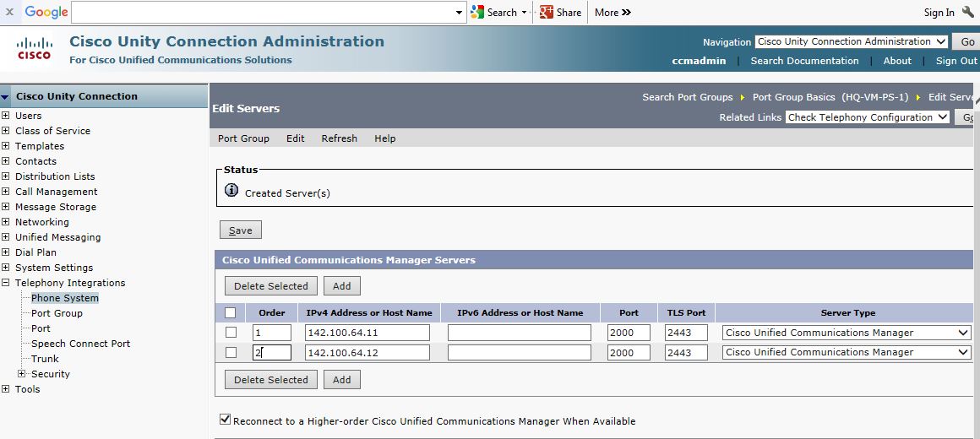Click the IPv6 address field for server 1
This screenshot has height=439, width=980.
[x=519, y=333]
